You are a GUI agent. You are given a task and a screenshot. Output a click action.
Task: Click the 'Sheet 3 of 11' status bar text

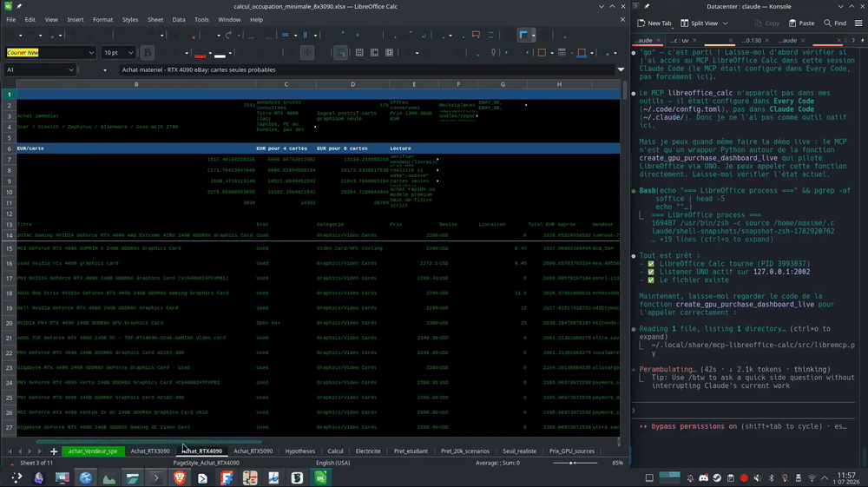pos(36,463)
